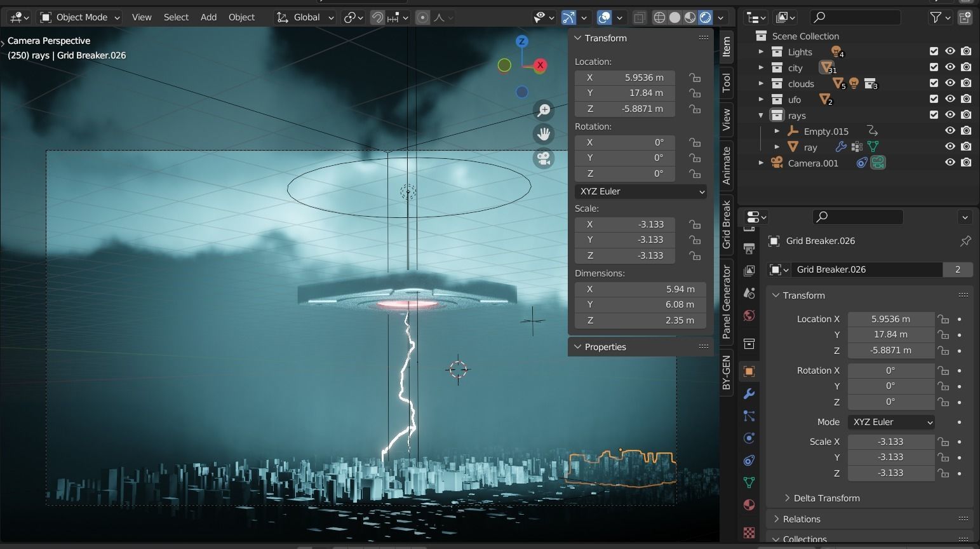Click the Outliner search field
The image size is (980, 549).
coord(856,17)
